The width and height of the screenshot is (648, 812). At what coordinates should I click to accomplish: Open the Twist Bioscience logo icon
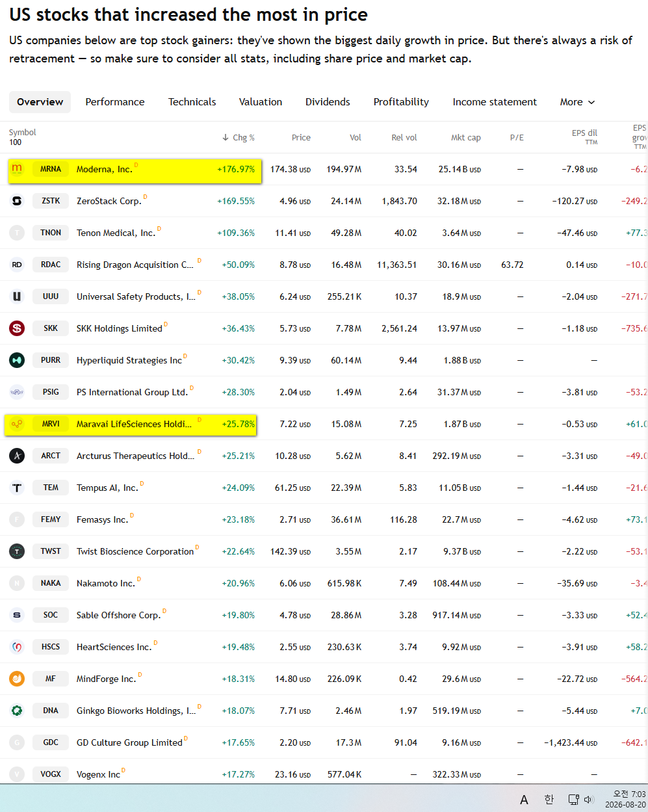(17, 551)
